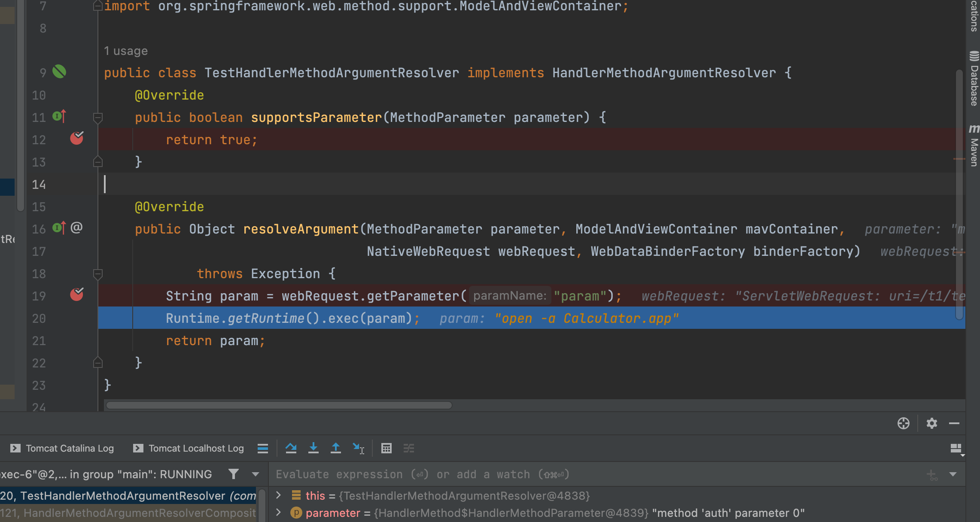The image size is (980, 522).
Task: Expand the 'this' variable node
Action: (278, 495)
